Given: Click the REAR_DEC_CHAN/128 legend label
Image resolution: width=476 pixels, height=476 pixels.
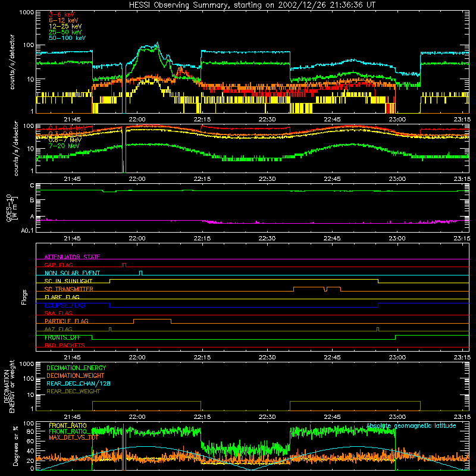Looking at the screenshot, I should click(79, 383).
